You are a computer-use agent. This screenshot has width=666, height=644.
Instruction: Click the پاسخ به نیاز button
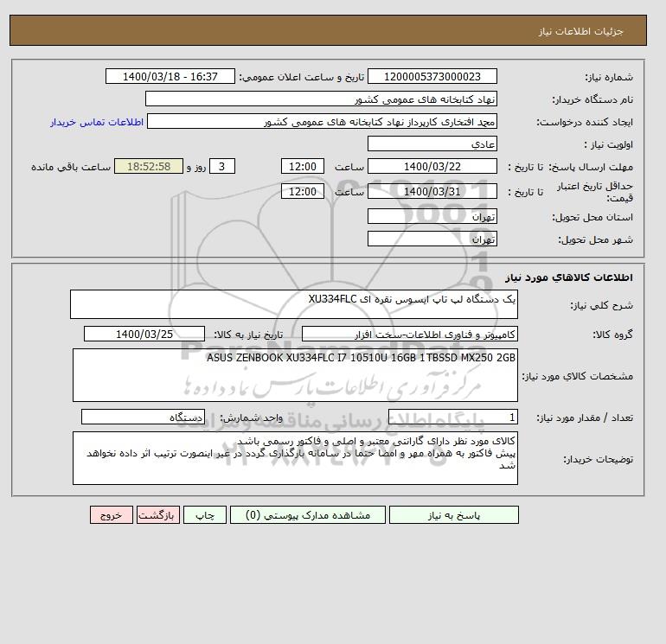[453, 515]
